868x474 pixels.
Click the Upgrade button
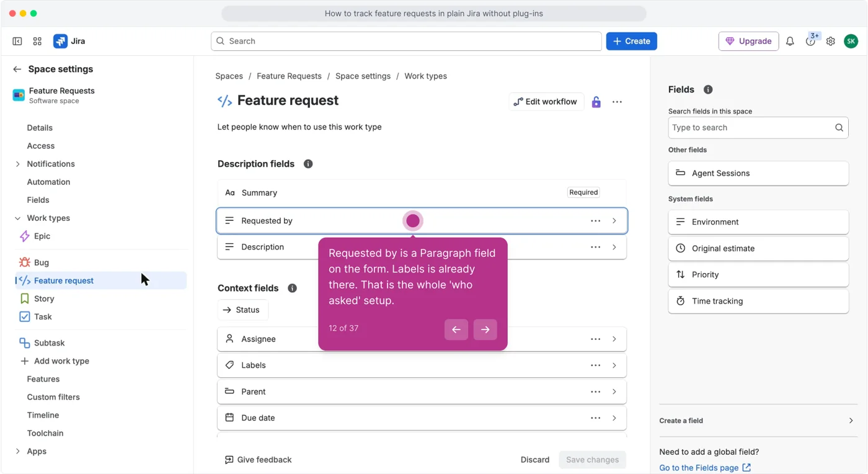(x=748, y=41)
